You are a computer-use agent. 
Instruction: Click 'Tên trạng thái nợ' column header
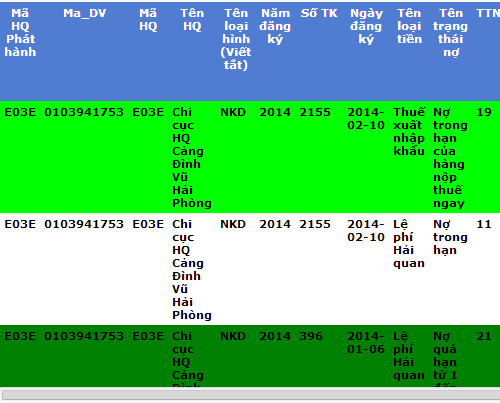(450, 33)
